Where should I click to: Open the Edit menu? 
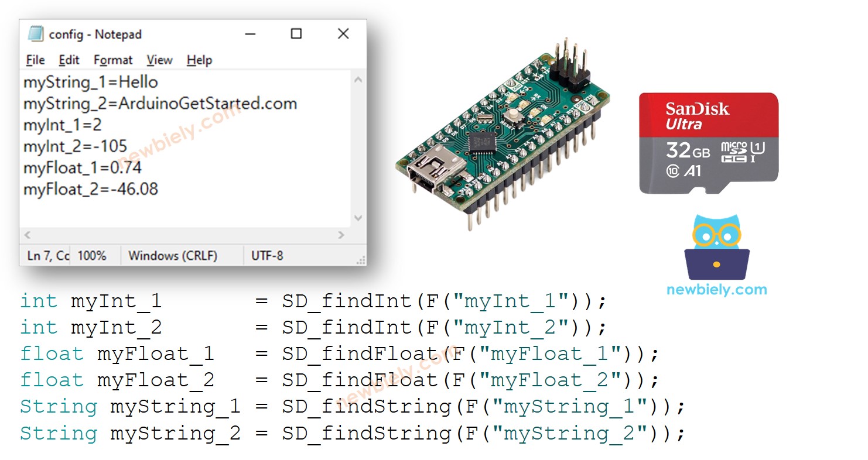[69, 60]
